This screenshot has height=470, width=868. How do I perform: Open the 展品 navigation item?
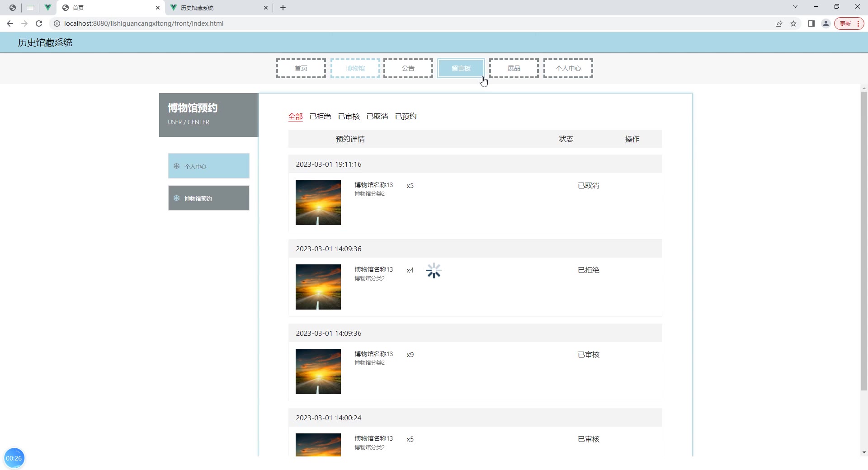point(514,68)
